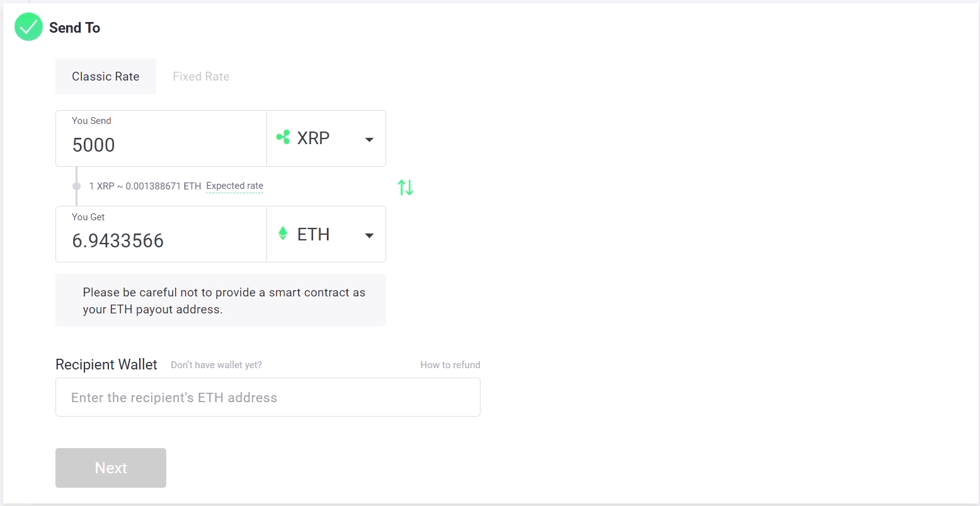Click the Send To heading

(x=74, y=28)
